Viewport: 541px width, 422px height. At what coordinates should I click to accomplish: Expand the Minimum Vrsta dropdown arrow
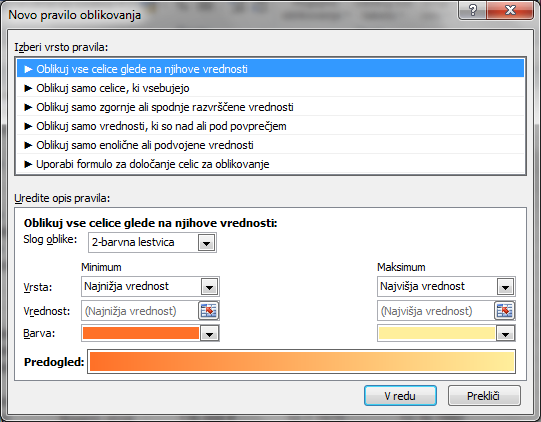pos(209,287)
